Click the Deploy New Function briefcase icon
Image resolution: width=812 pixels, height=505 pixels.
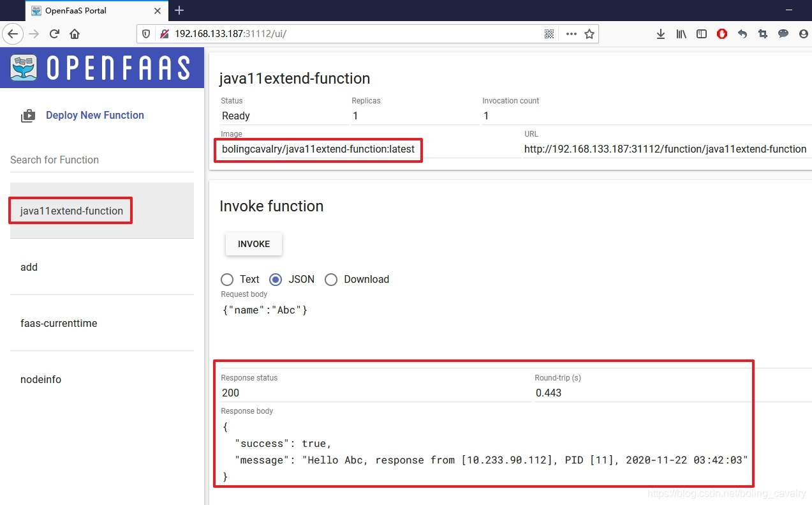(x=28, y=116)
